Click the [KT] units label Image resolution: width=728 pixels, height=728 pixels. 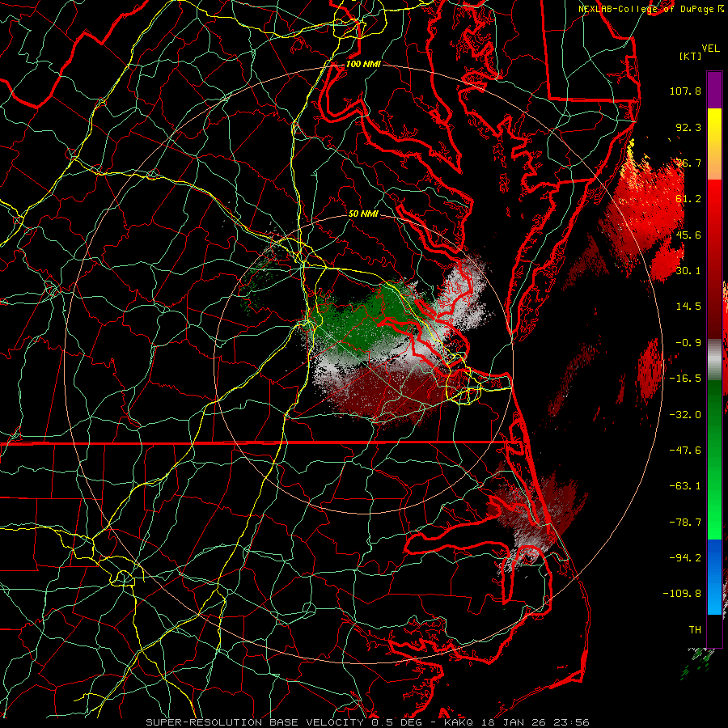click(x=691, y=56)
